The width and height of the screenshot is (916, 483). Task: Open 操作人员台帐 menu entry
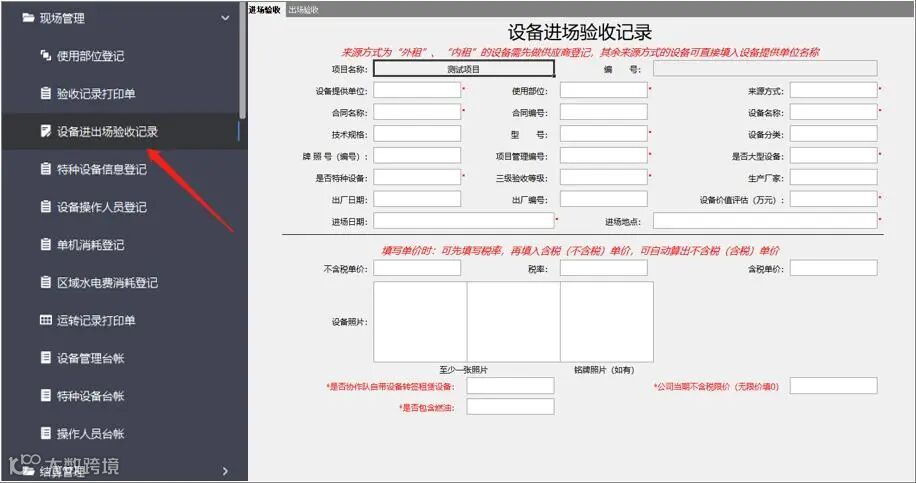point(91,434)
